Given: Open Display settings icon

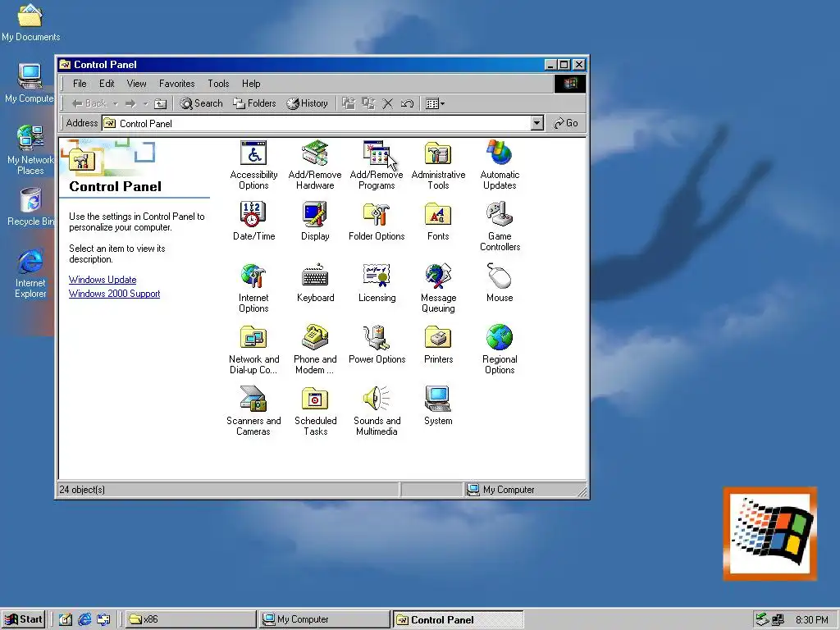Looking at the screenshot, I should click(315, 221).
